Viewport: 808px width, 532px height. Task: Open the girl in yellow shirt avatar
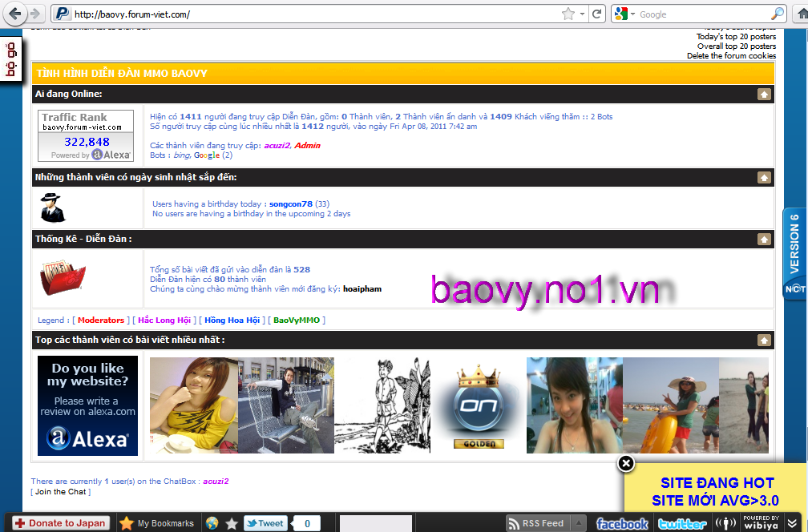pyautogui.click(x=194, y=405)
